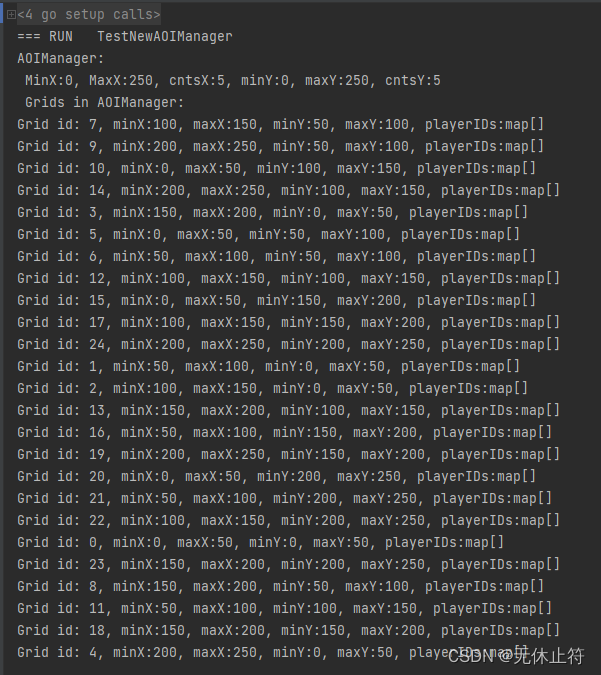This screenshot has height=675, width=601.
Task: Click the CSDN watermark text
Action: [x=515, y=655]
